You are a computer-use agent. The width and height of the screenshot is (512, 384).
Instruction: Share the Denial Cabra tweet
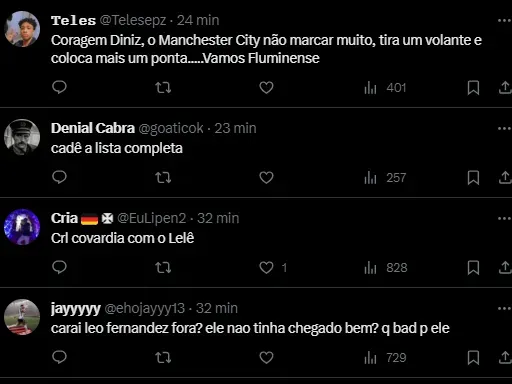[505, 177]
